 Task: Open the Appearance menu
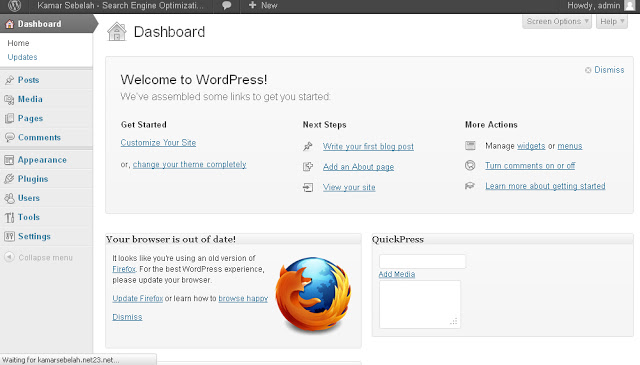[x=42, y=160]
